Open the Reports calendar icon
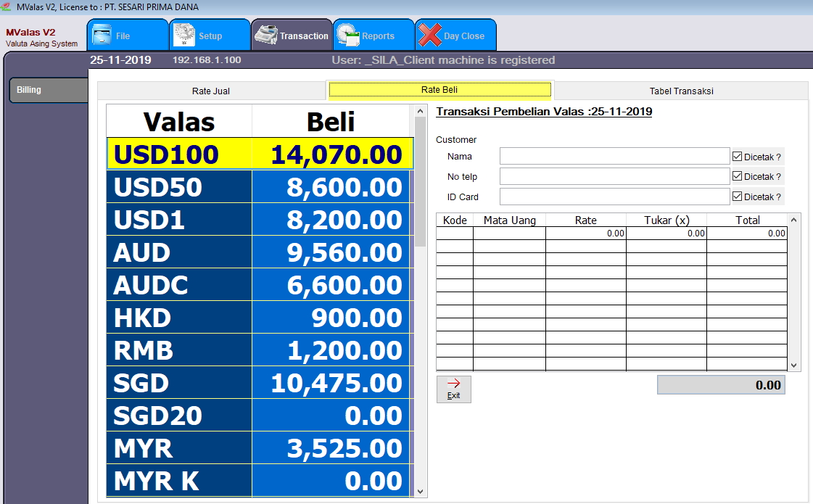Screen dimensions: 813x504 coord(349,35)
